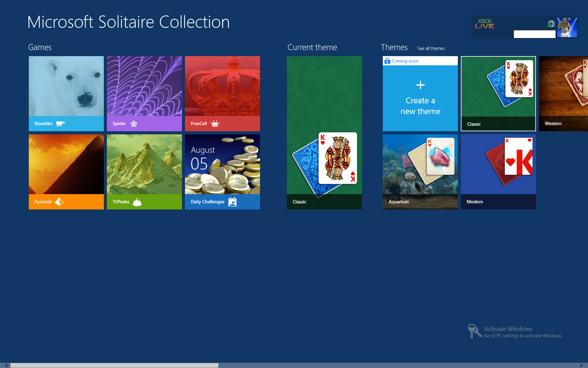The image size is (588, 368).
Task: Click the Daily Challenges label
Action: (x=208, y=202)
